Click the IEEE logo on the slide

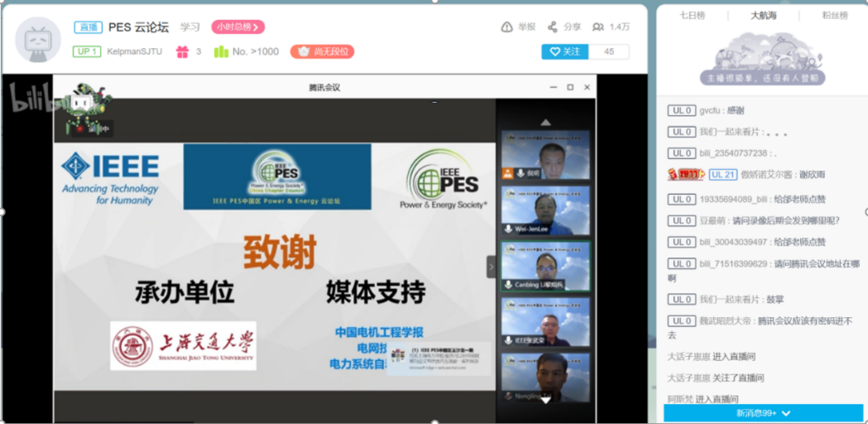110,179
